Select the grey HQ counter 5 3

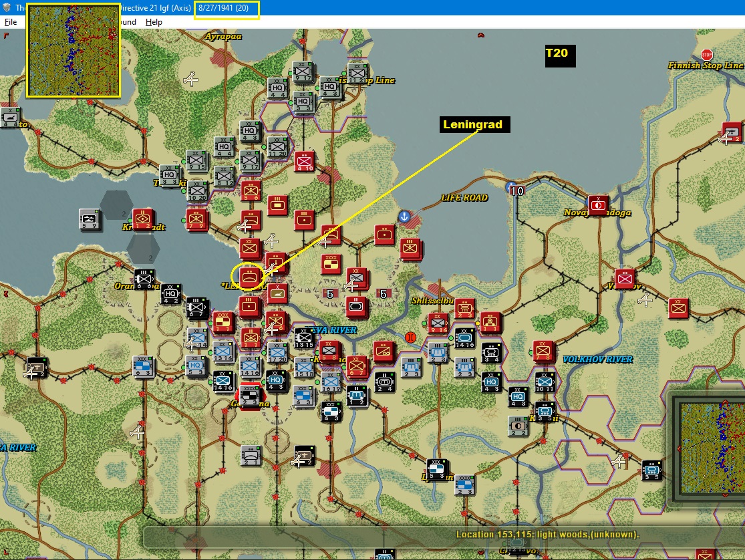click(195, 367)
